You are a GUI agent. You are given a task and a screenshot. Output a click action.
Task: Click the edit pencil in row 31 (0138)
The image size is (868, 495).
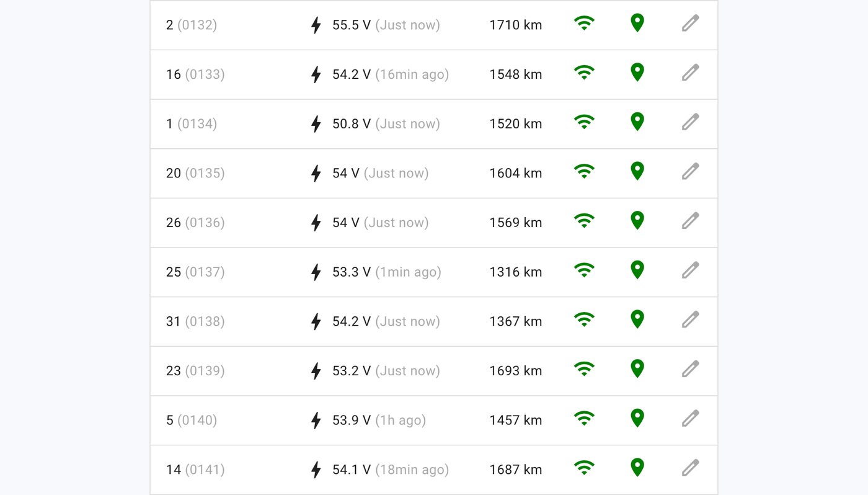[x=690, y=320]
